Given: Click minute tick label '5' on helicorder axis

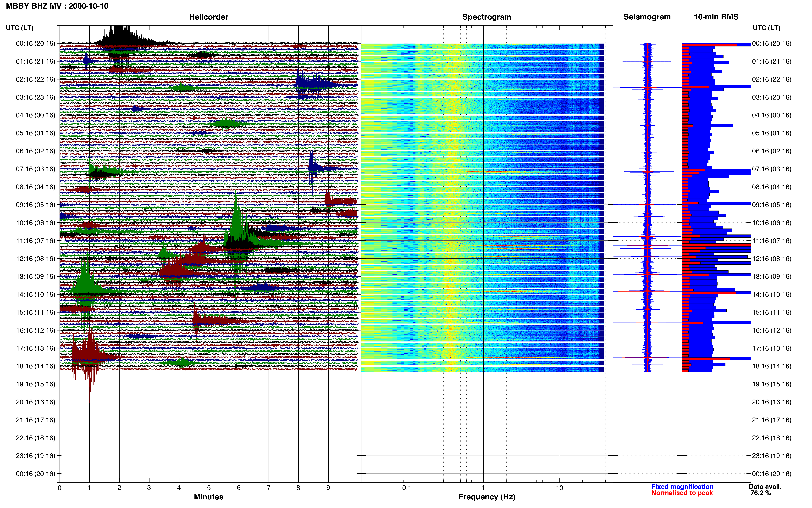Looking at the screenshot, I should (209, 488).
